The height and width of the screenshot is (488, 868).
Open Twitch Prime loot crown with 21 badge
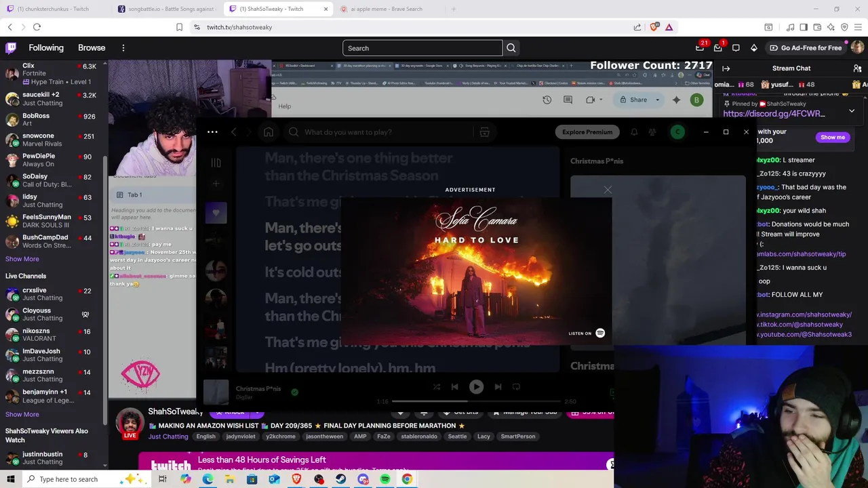click(x=700, y=47)
